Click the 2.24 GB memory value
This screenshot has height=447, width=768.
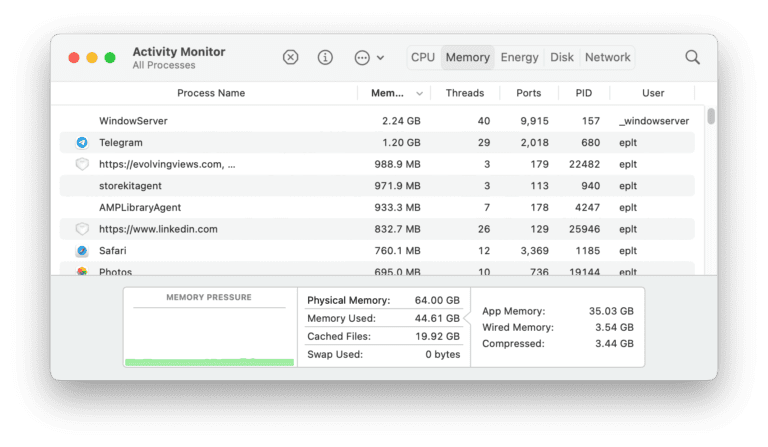click(x=401, y=121)
